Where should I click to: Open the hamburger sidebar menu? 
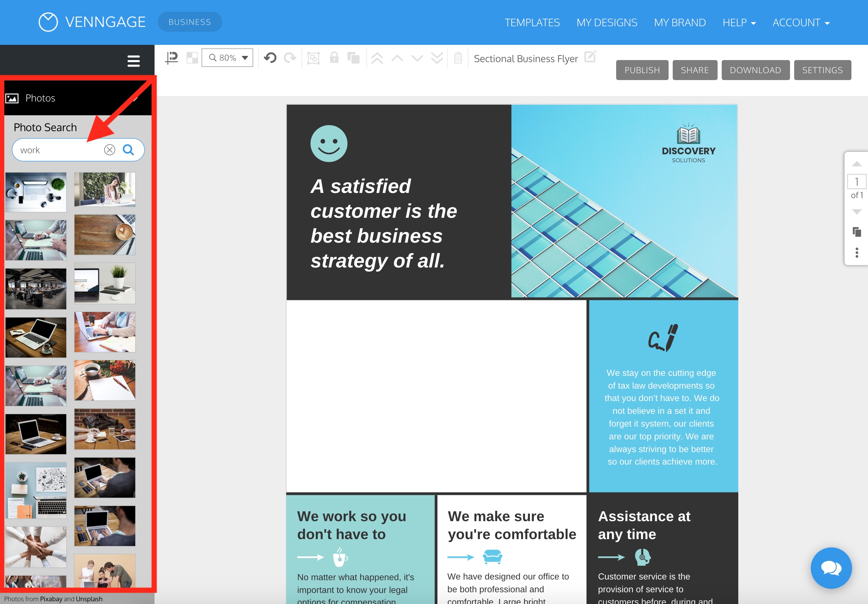(134, 61)
